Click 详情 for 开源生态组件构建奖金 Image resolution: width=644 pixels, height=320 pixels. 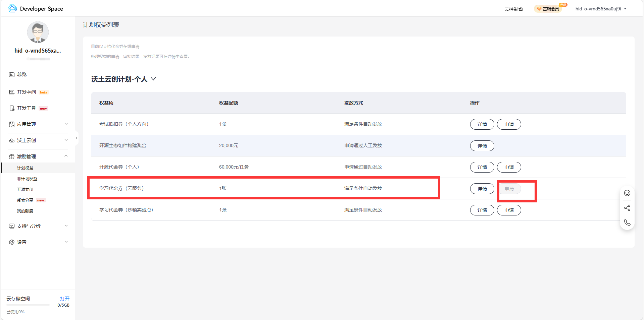pyautogui.click(x=482, y=146)
